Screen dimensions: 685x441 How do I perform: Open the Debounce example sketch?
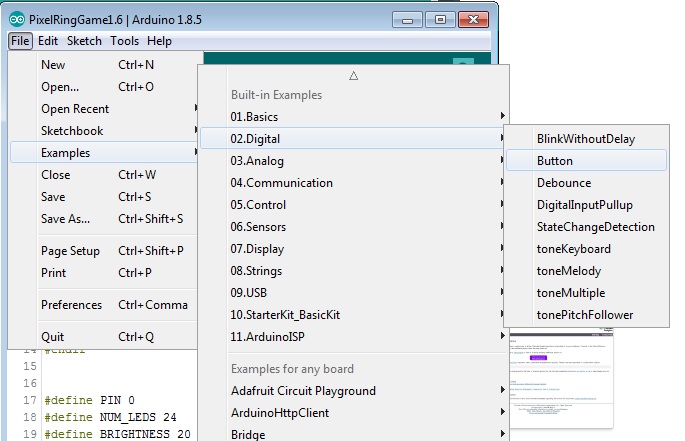(586, 183)
